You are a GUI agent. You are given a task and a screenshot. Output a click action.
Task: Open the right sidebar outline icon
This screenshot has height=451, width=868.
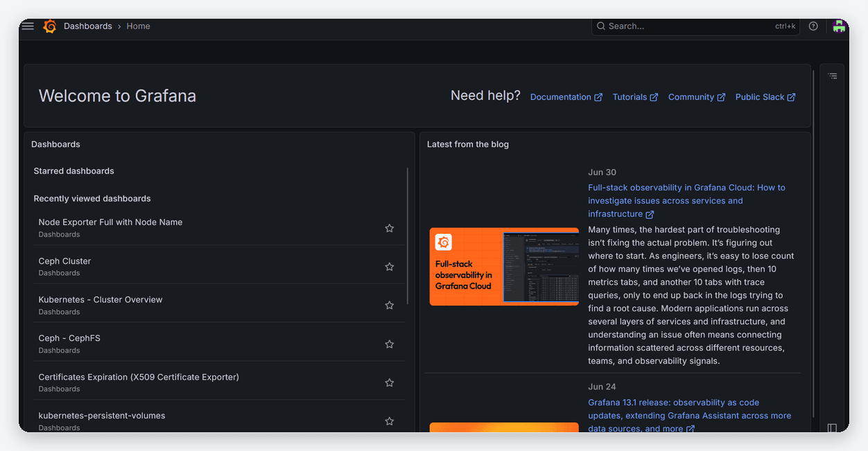(x=833, y=76)
